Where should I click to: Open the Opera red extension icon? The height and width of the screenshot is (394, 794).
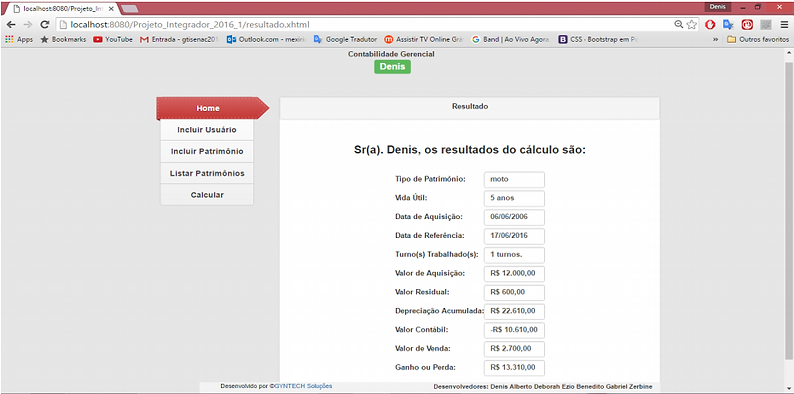coord(710,24)
